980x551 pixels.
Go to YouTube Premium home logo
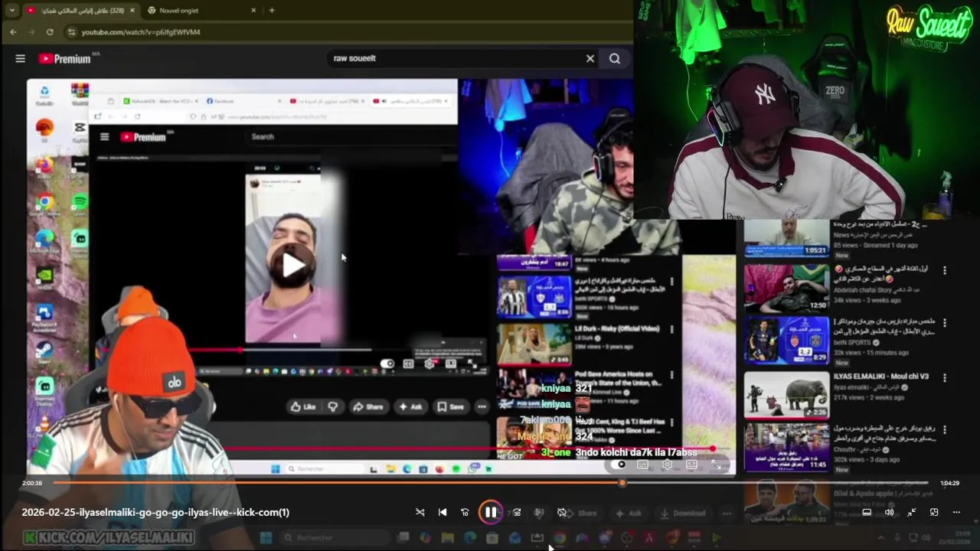coord(64,58)
